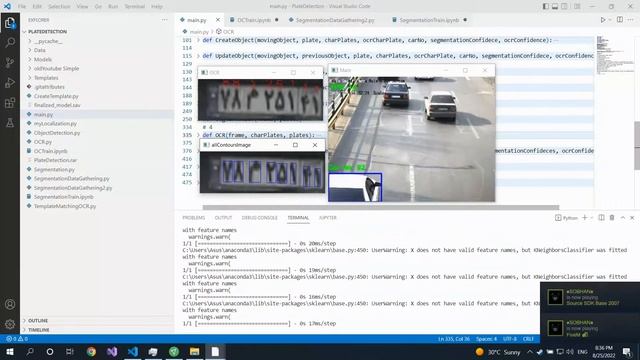Screen dimensions: 640x360
Task: Open Explorer views ellipsis menu
Action: 164,20
